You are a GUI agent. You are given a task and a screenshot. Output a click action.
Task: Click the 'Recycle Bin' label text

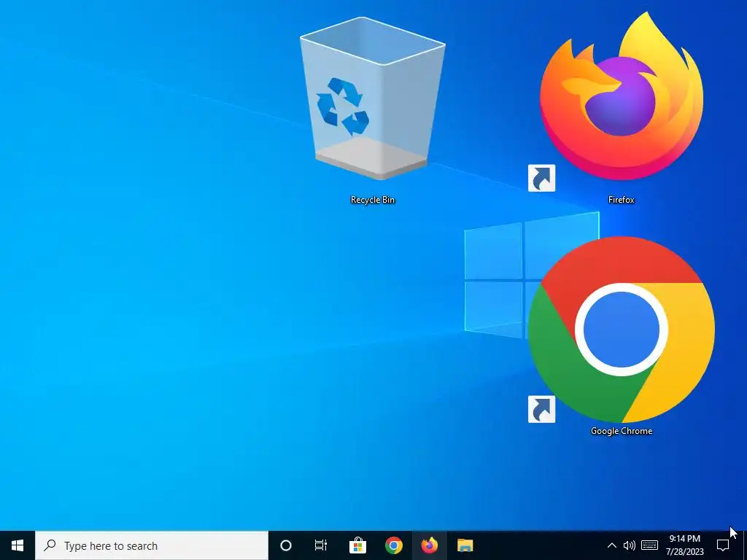(373, 200)
